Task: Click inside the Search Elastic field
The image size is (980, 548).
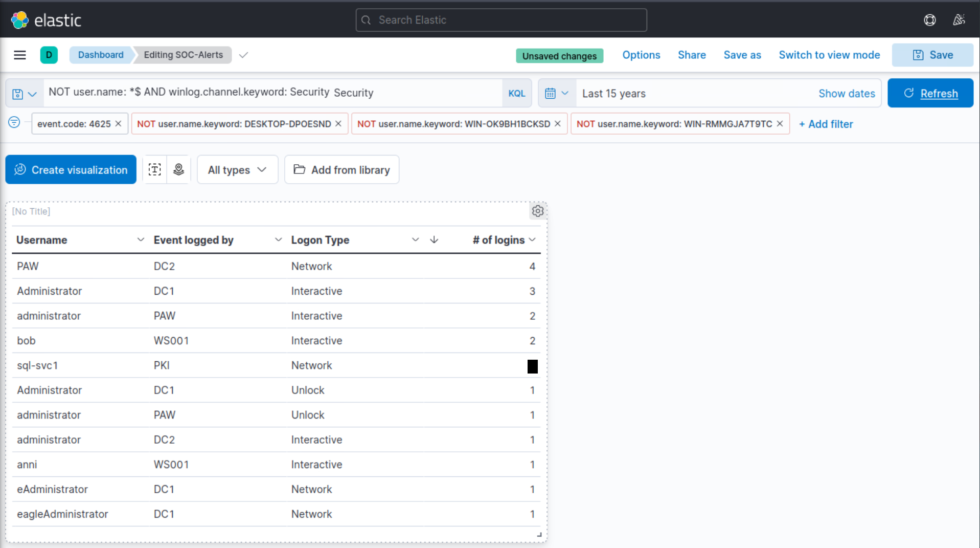Action: tap(501, 20)
